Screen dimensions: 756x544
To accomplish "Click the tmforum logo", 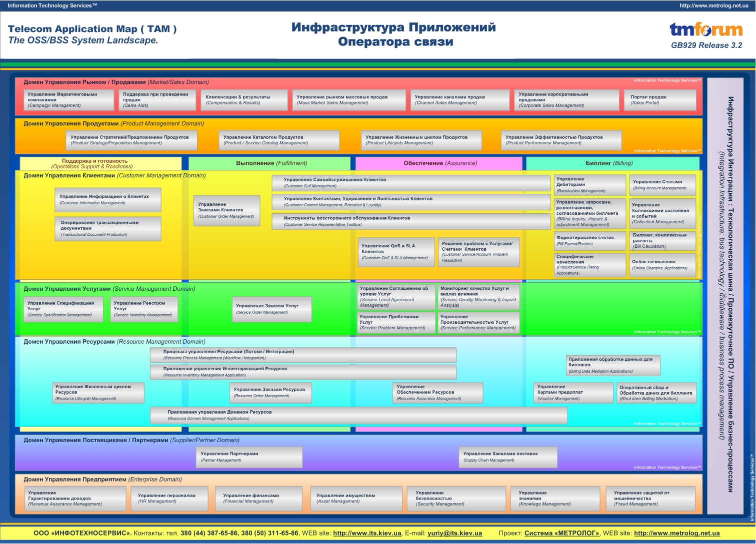I will (706, 30).
